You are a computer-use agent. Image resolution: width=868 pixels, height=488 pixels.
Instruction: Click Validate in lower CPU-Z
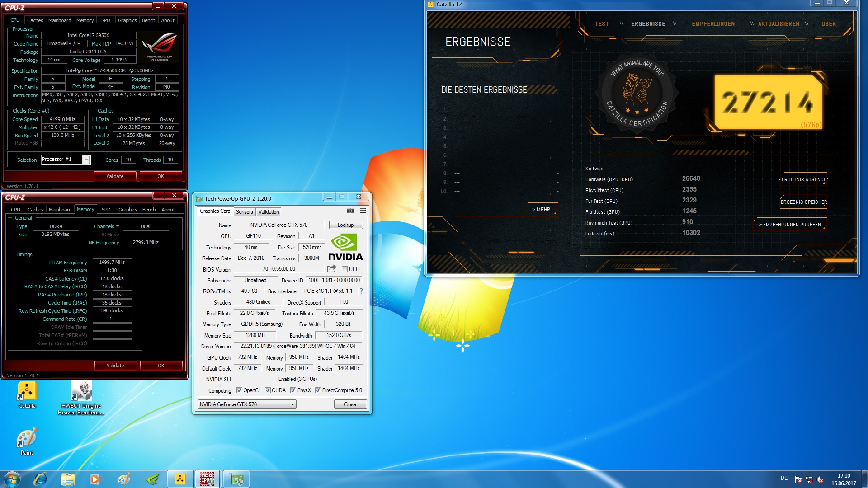[115, 366]
